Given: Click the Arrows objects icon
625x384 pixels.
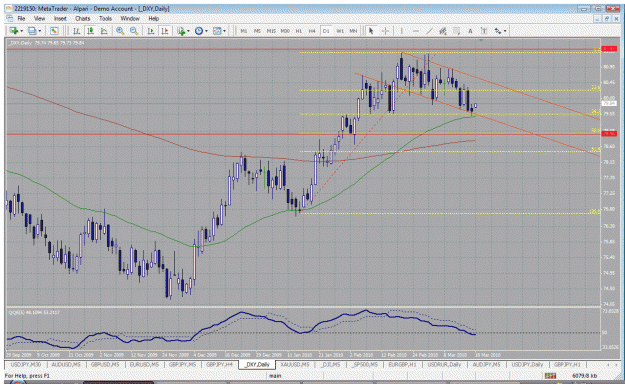Looking at the screenshot, I should point(498,31).
